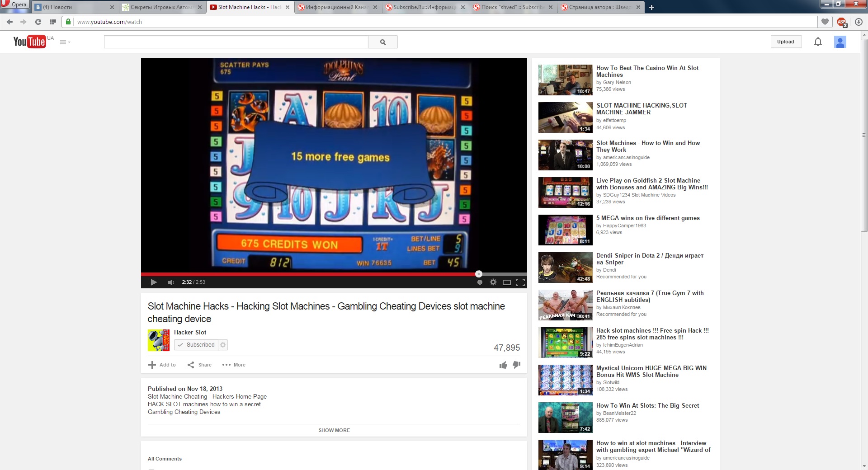
Task: Open a new browser tab
Action: click(651, 7)
